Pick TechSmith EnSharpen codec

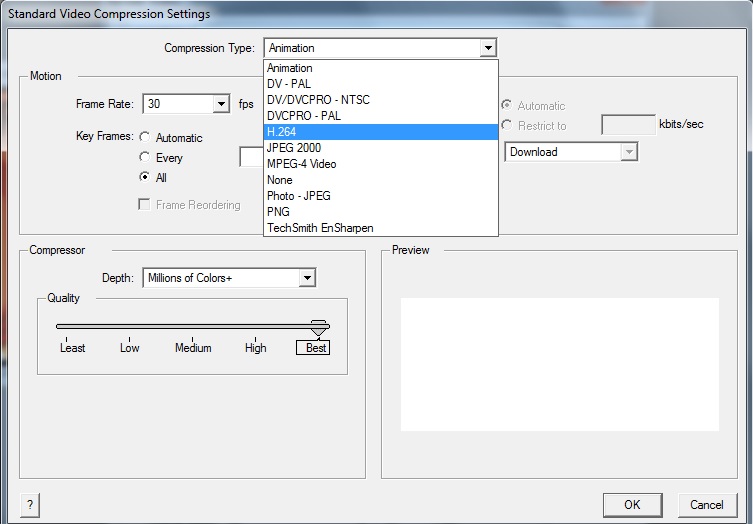380,228
